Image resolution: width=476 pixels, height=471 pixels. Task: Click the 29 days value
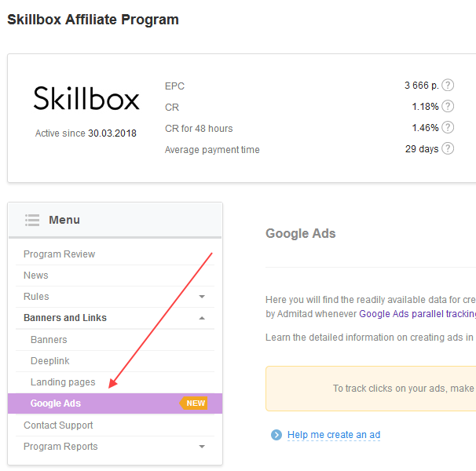422,148
